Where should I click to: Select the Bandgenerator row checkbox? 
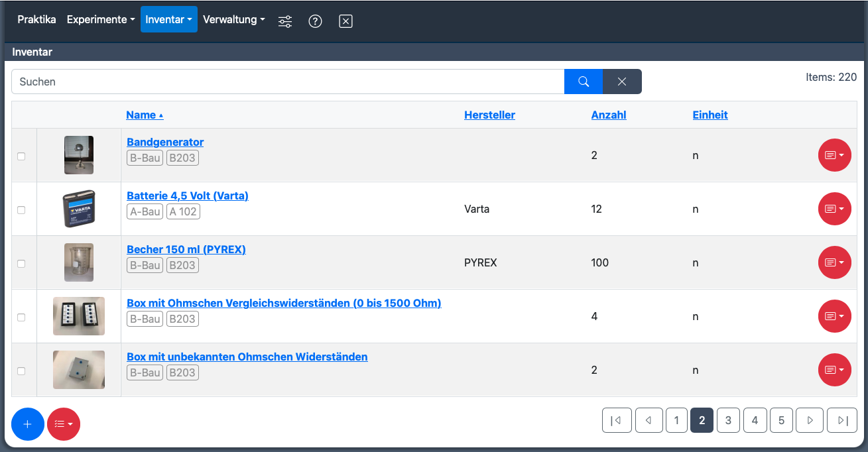point(21,156)
